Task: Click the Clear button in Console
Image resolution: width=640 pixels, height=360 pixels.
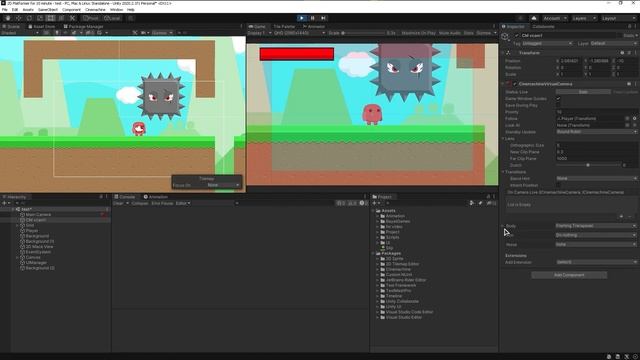Action: click(118, 203)
